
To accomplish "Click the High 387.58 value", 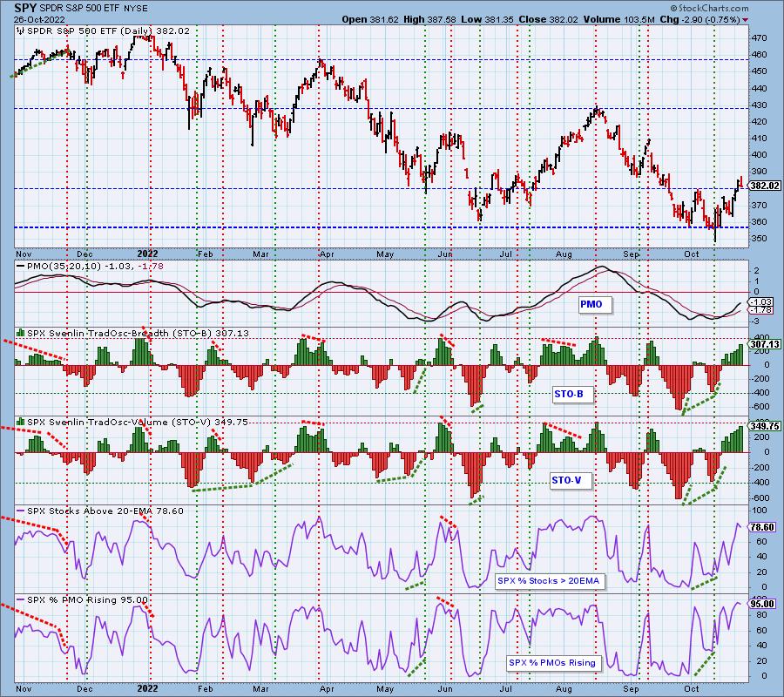I will (x=429, y=19).
